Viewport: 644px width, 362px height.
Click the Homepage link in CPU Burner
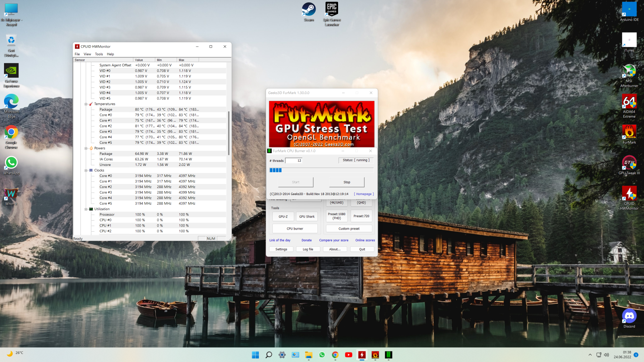[364, 194]
